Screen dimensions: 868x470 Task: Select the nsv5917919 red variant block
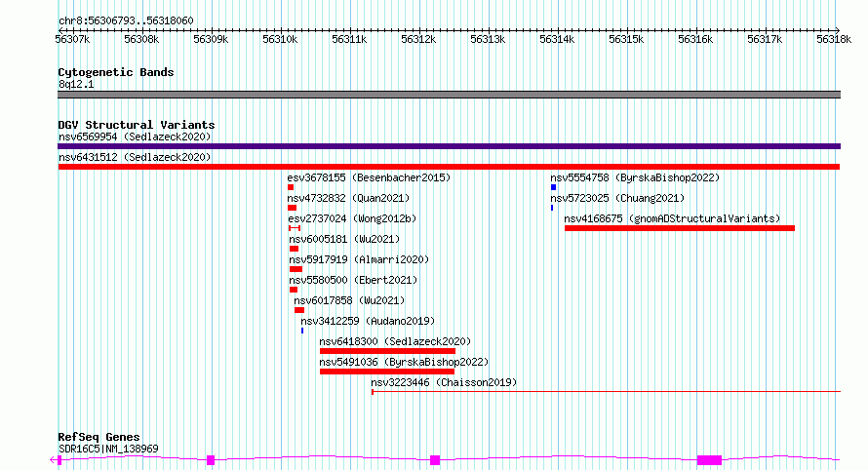pos(296,269)
